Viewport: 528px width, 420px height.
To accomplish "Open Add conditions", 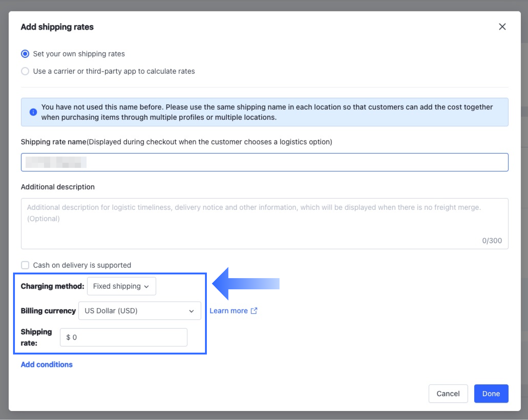I will click(46, 364).
